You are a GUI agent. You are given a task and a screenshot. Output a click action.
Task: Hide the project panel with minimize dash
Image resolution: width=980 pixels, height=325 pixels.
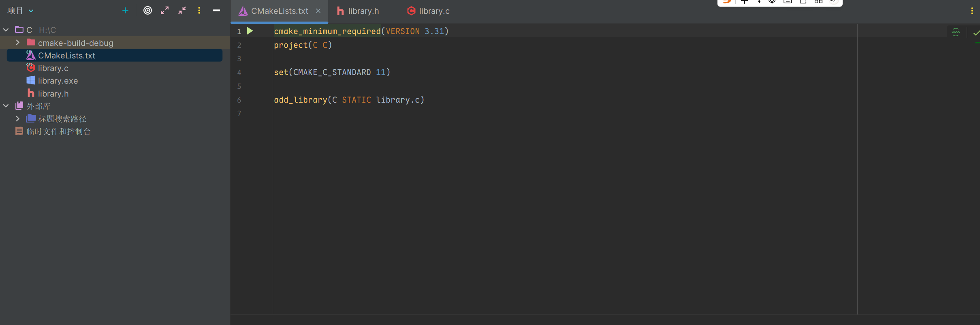coord(216,11)
